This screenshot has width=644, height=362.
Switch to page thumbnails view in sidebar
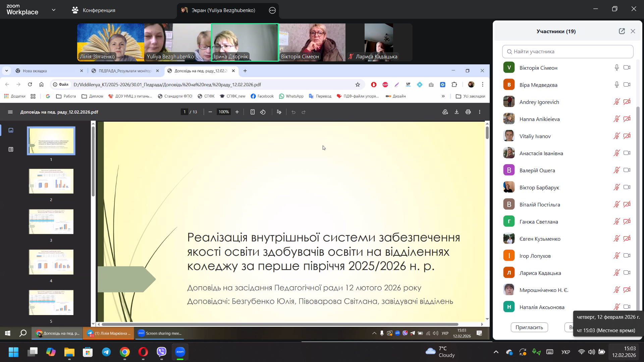11,130
